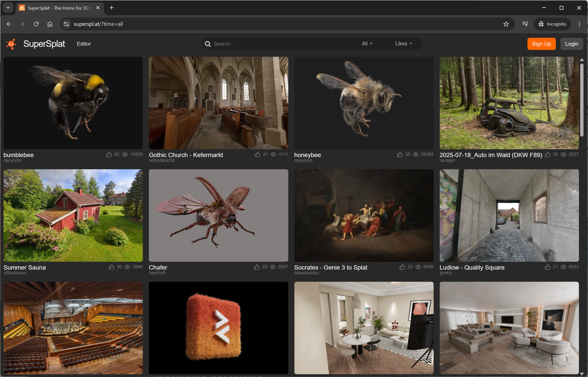Screen dimensions: 588x377
Task: Like the bumblebee splat with the thumbs-up icon
Action: (x=109, y=155)
